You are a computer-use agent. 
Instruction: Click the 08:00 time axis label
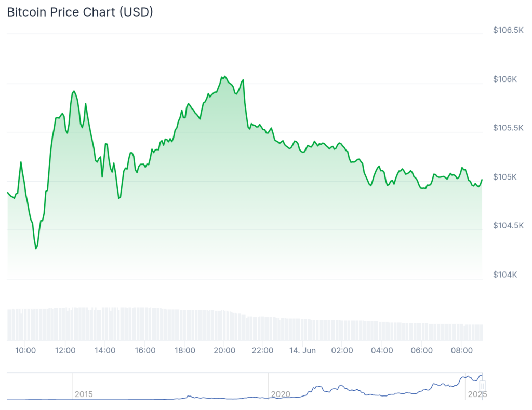pyautogui.click(x=461, y=350)
